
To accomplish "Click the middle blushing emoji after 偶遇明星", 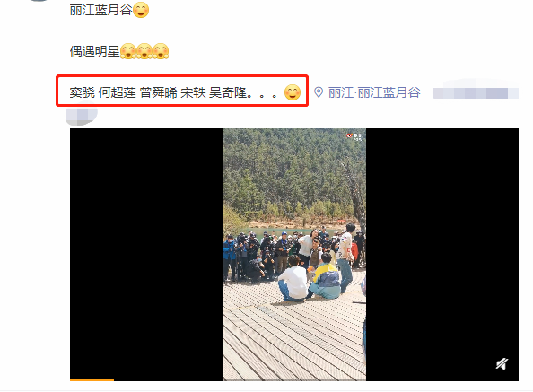I will point(144,51).
